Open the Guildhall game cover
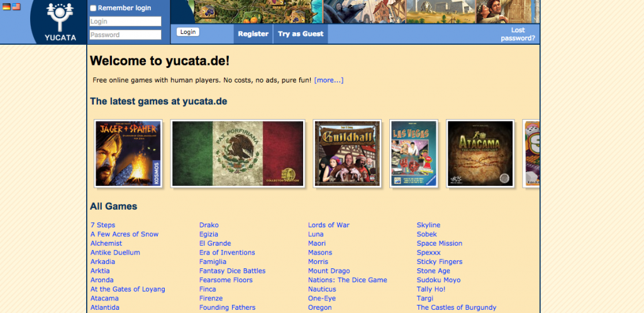Viewport: 644px width, 313px height. tap(347, 154)
